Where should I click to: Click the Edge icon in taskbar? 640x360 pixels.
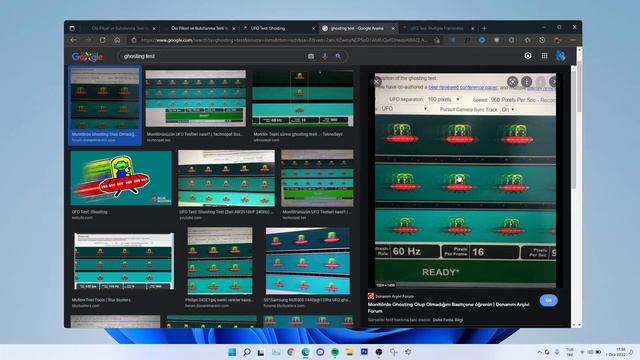click(305, 352)
